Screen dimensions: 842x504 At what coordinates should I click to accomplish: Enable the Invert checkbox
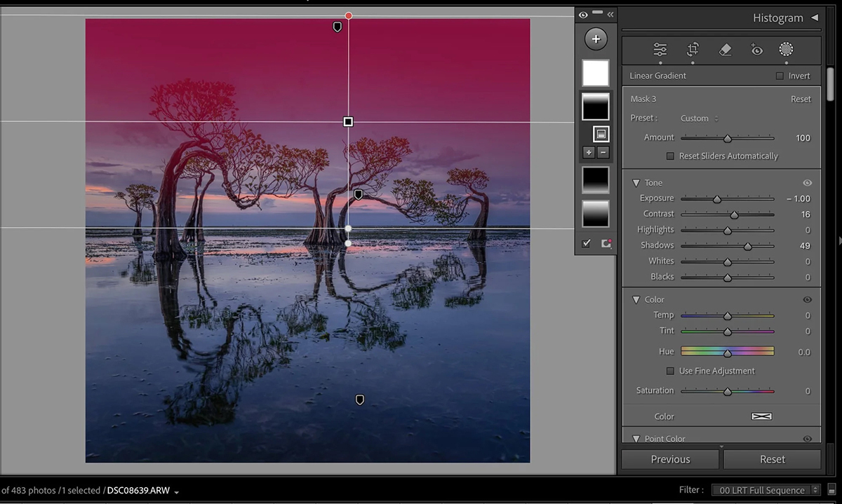click(x=780, y=76)
